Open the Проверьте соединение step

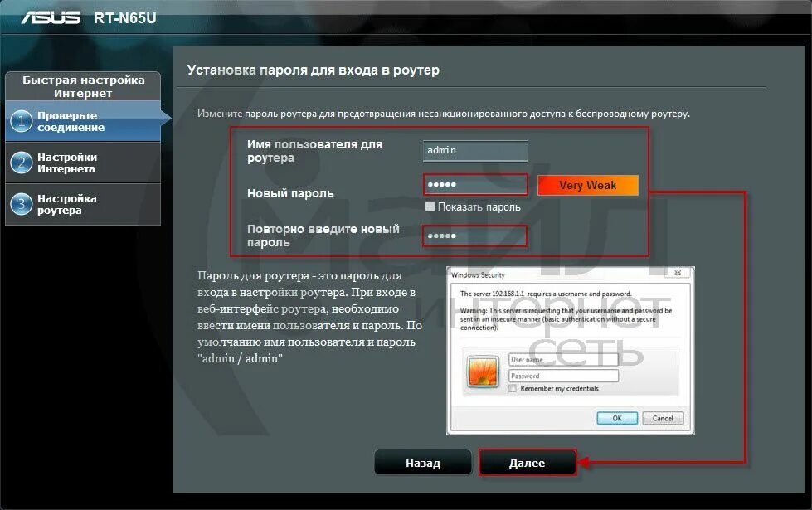(x=83, y=121)
